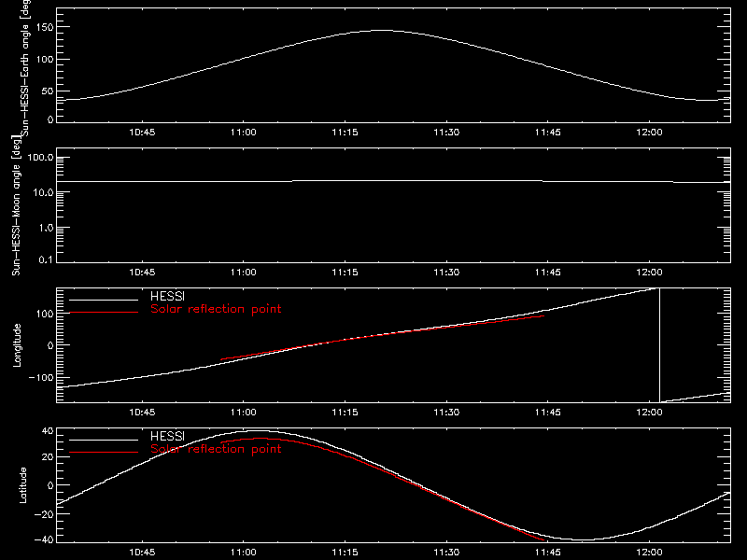Click the "40" tick on Latitude axis
This screenshot has height=560, width=747.
(x=49, y=431)
